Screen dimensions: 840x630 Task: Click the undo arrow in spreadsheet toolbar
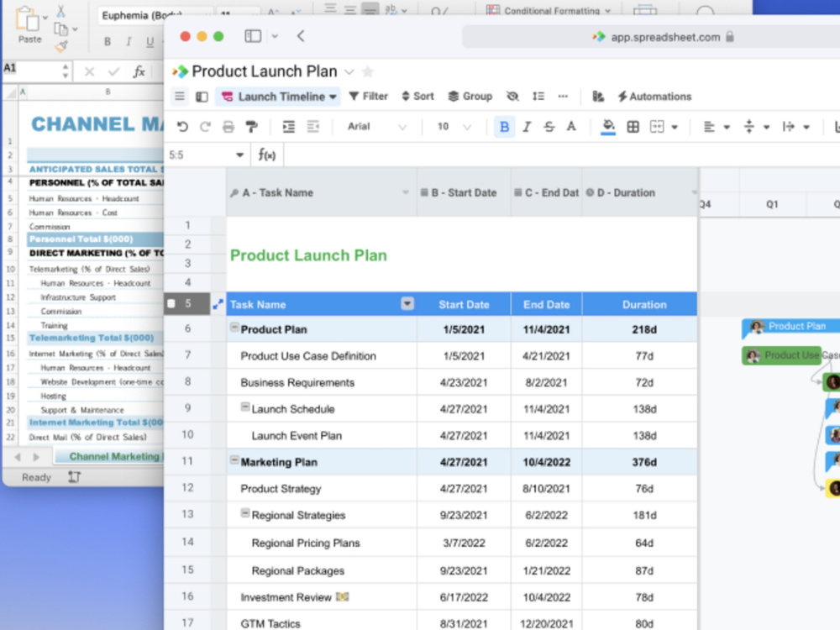pos(182,127)
